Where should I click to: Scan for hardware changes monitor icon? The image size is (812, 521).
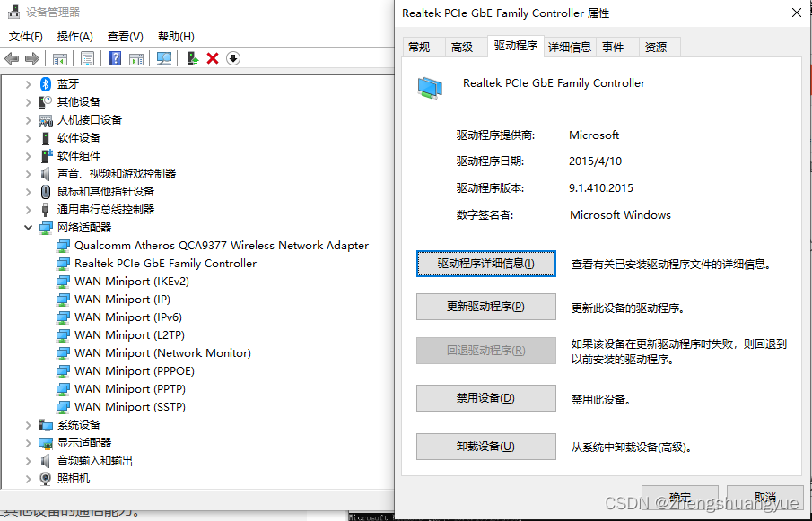[164, 58]
